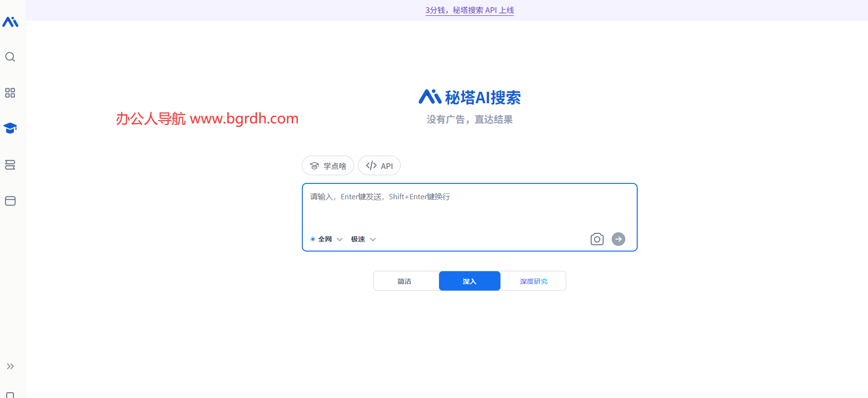The width and height of the screenshot is (868, 398).
Task: Open the search icon in the sidebar
Action: (10, 57)
